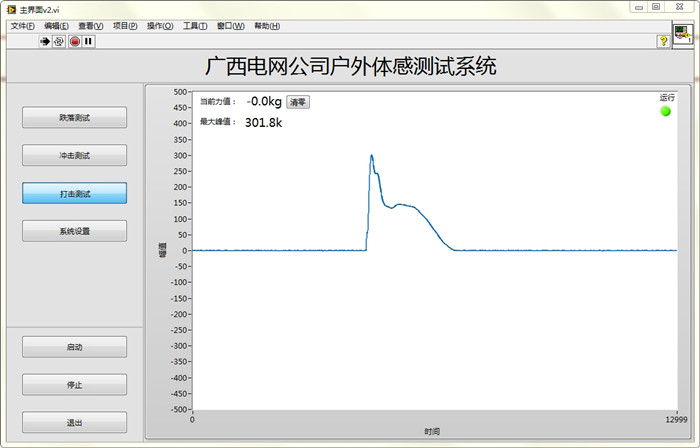Select the 冲击测试 button
The height and width of the screenshot is (448, 700).
(75, 155)
